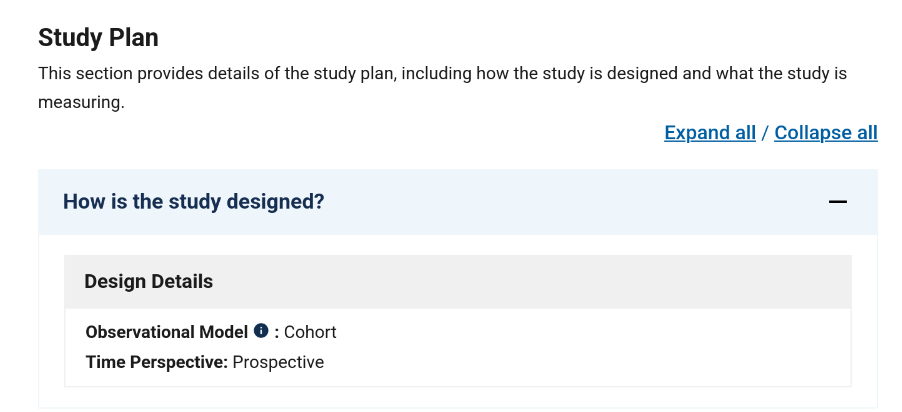Click the "Time Perspective:" label
Viewport: 902px width, 412px height.
(x=157, y=362)
